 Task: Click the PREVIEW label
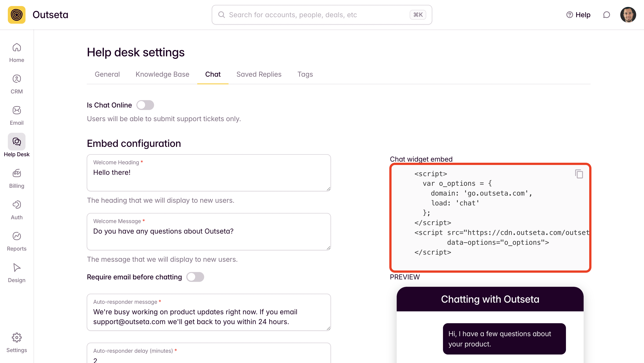coord(405,277)
